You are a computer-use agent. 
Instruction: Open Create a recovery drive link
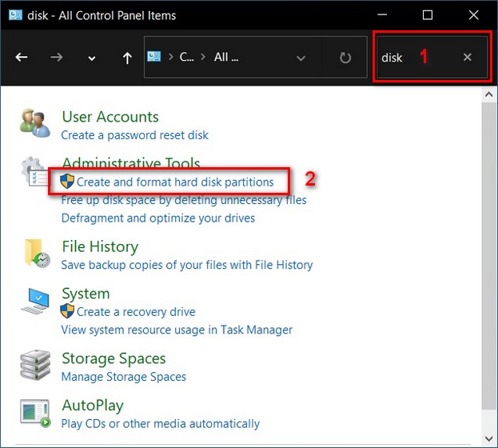coord(136,312)
